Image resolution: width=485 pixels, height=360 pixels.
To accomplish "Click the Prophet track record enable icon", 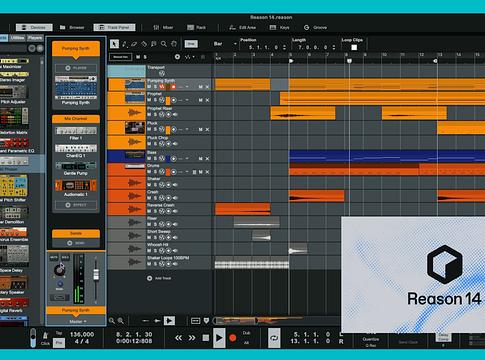I will pos(174,100).
